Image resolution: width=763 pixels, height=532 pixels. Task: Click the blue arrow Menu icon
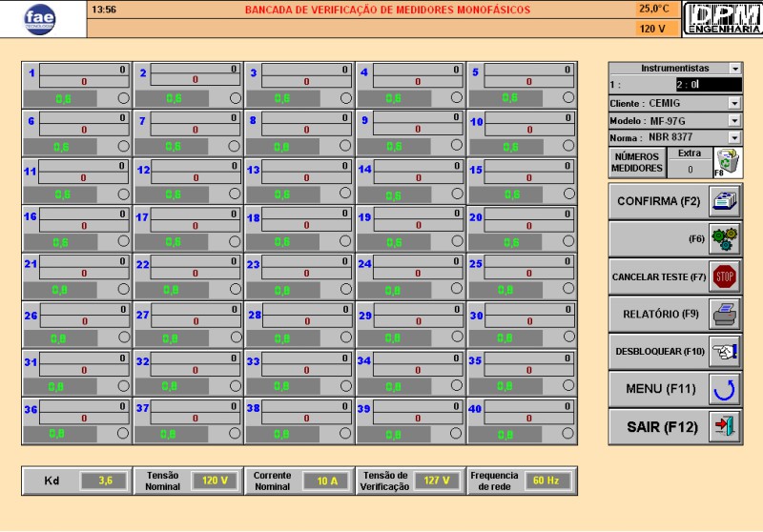pyautogui.click(x=726, y=388)
